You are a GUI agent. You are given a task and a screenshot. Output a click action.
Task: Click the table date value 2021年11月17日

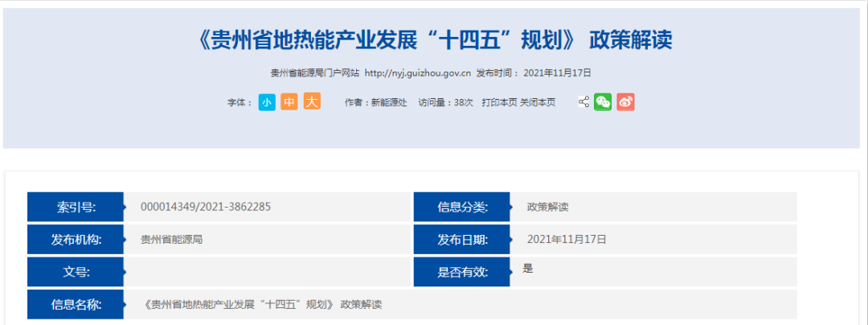pyautogui.click(x=567, y=240)
